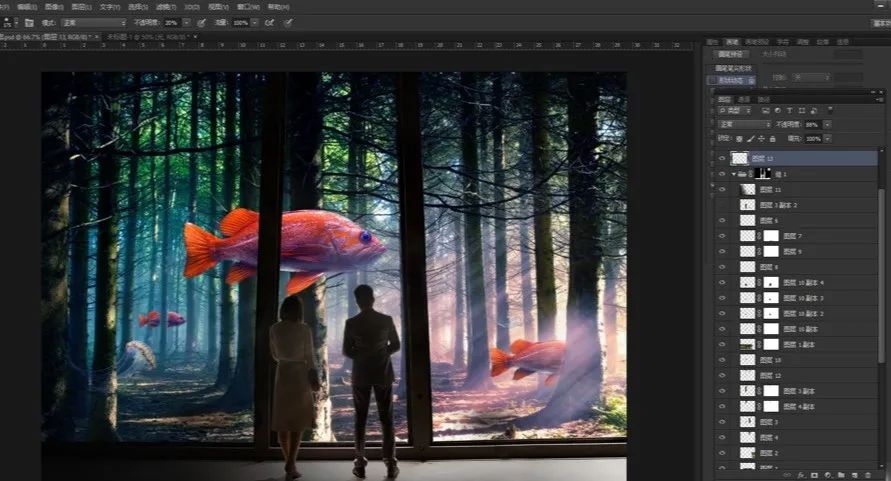Open the layer fill dropdown arrow
This screenshot has height=481, width=891.
[x=827, y=139]
